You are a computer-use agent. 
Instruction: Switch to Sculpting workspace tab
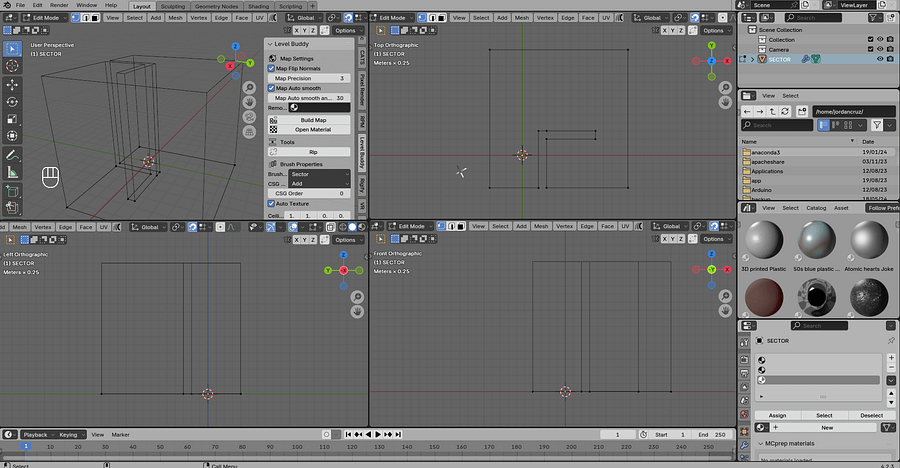172,6
